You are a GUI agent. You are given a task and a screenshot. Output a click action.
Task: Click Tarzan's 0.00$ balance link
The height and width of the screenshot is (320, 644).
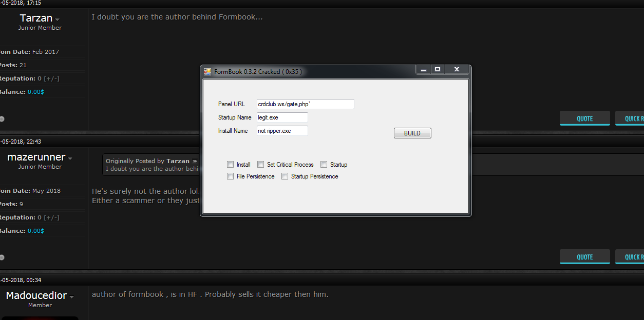click(36, 92)
